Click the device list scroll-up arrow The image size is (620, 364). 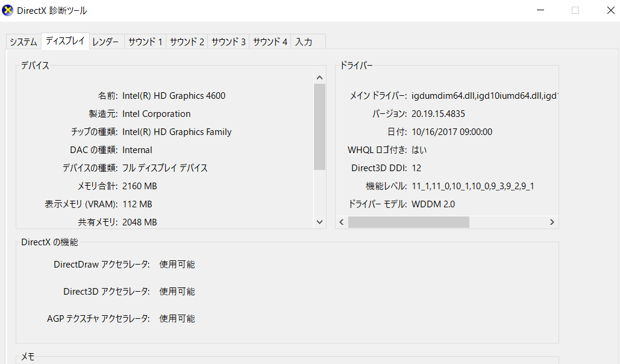(320, 77)
